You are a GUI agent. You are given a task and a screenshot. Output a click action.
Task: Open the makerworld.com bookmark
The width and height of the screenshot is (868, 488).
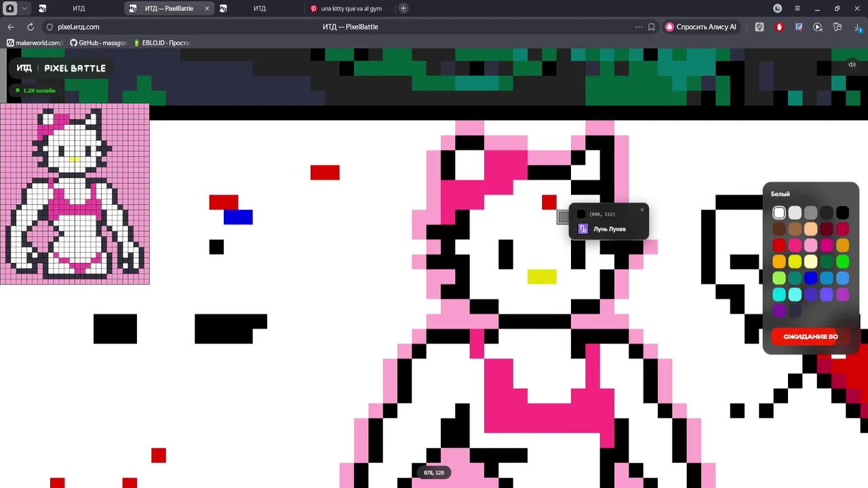point(33,43)
